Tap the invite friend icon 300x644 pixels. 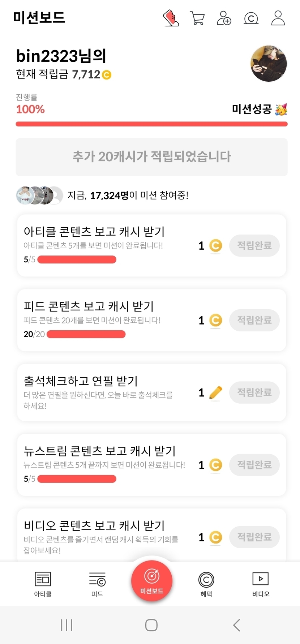point(224,18)
